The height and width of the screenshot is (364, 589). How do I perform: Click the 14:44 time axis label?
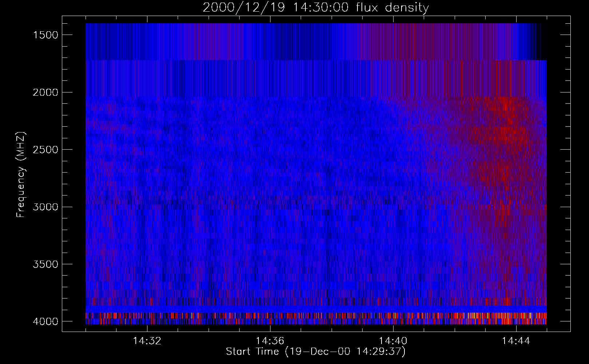coord(516,341)
